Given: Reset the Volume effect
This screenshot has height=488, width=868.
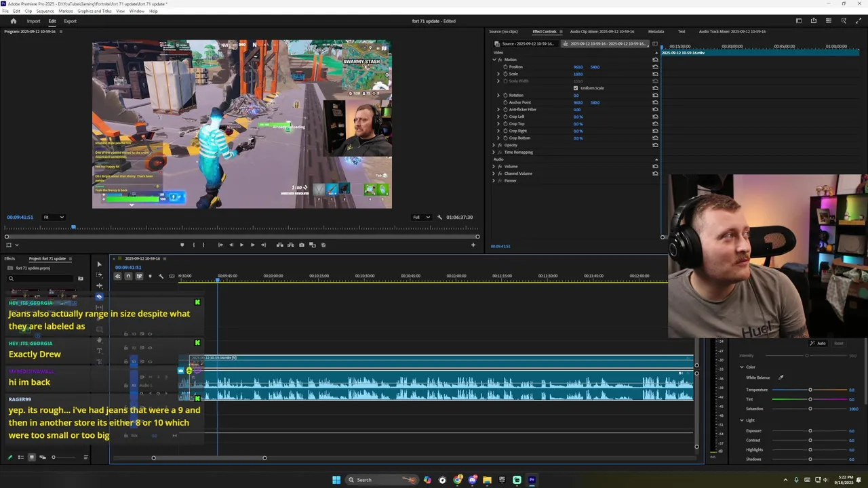Looking at the screenshot, I should point(655,166).
